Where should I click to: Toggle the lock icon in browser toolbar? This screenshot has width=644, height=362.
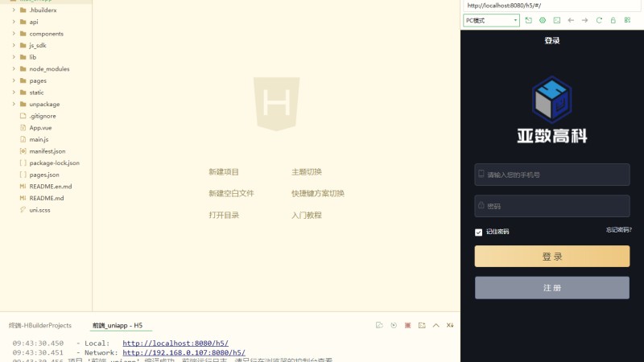tap(613, 20)
